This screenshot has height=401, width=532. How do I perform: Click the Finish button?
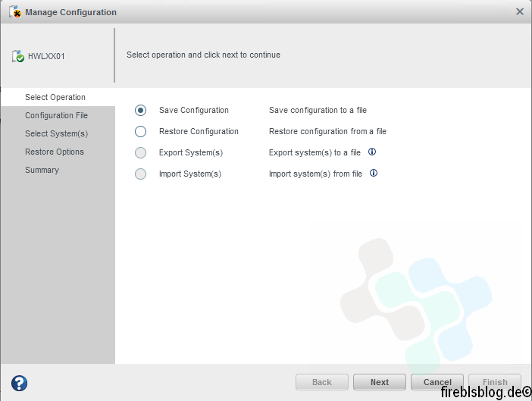[495, 382]
